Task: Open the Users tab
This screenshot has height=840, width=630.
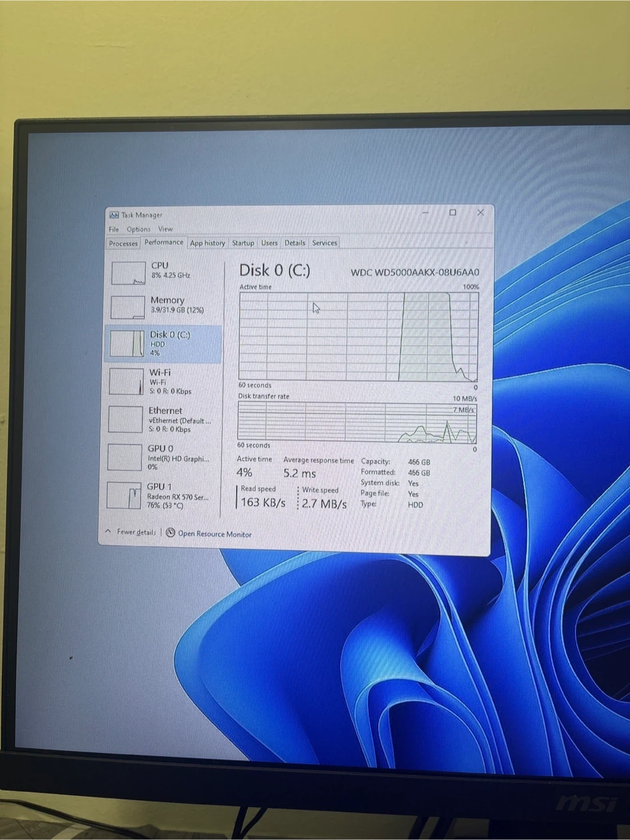Action: click(269, 243)
